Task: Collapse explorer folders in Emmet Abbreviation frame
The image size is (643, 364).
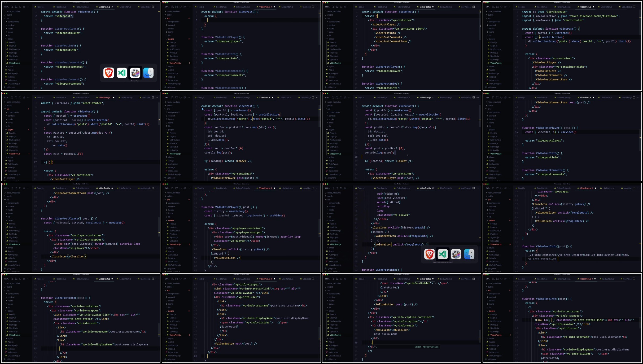Action: [345, 279]
